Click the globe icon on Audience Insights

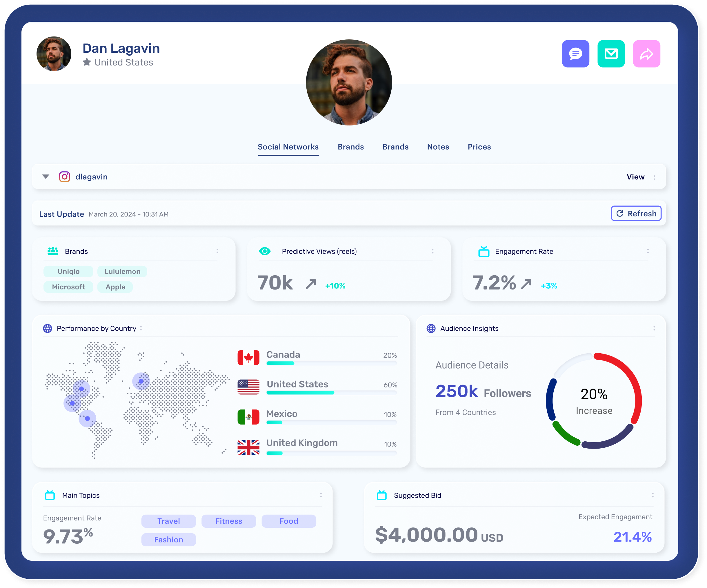[431, 328]
